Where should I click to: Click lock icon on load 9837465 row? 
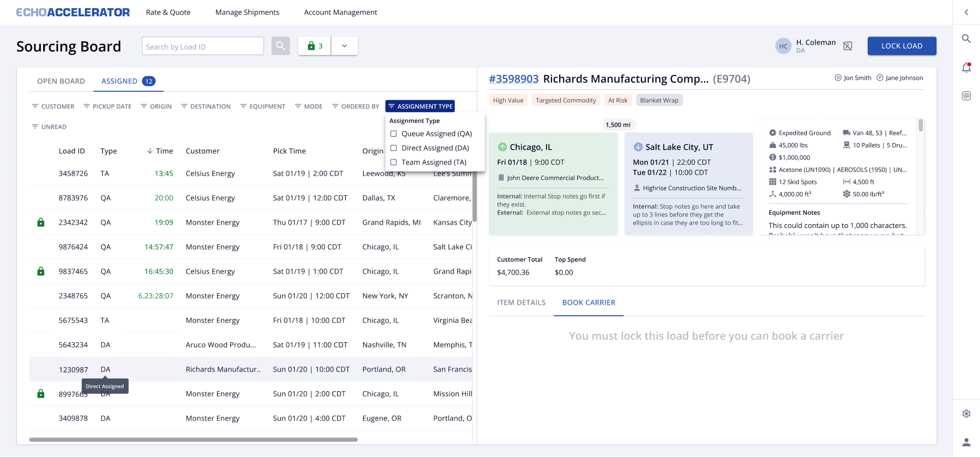coord(41,271)
